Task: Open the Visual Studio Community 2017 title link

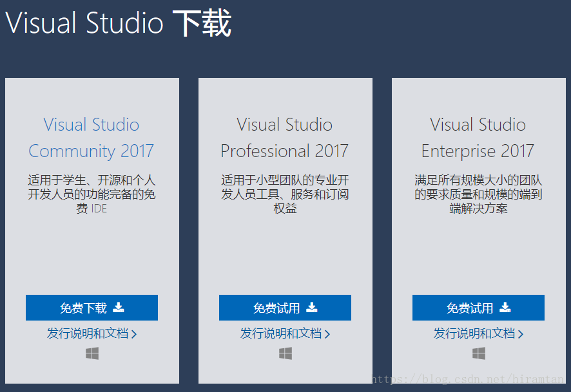Action: tap(92, 138)
